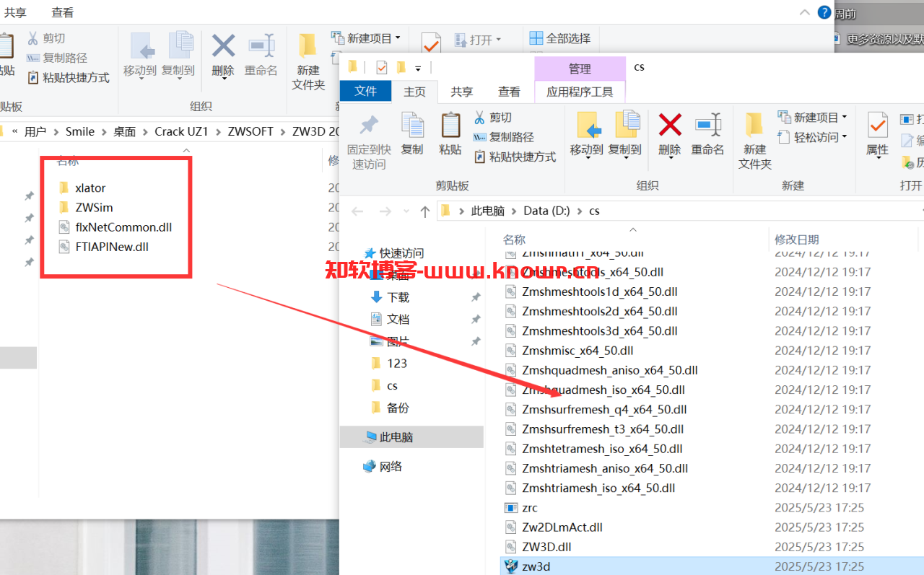Select Zw2DLmAct.dll file
Viewport: 924px width, 575px height.
[562, 527]
